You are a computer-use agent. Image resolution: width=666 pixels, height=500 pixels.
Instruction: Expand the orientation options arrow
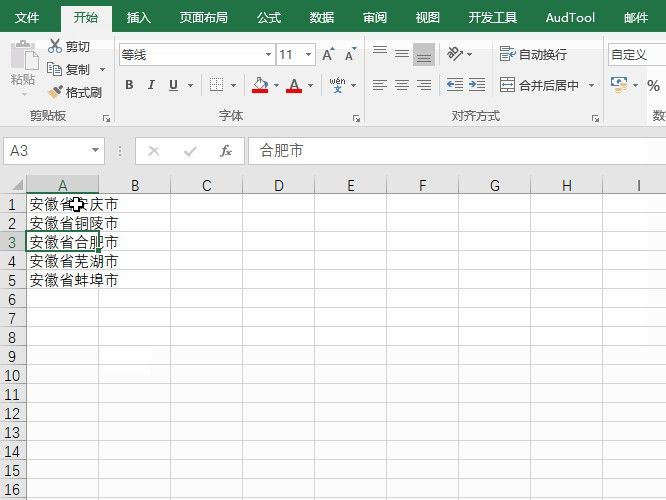(x=469, y=54)
